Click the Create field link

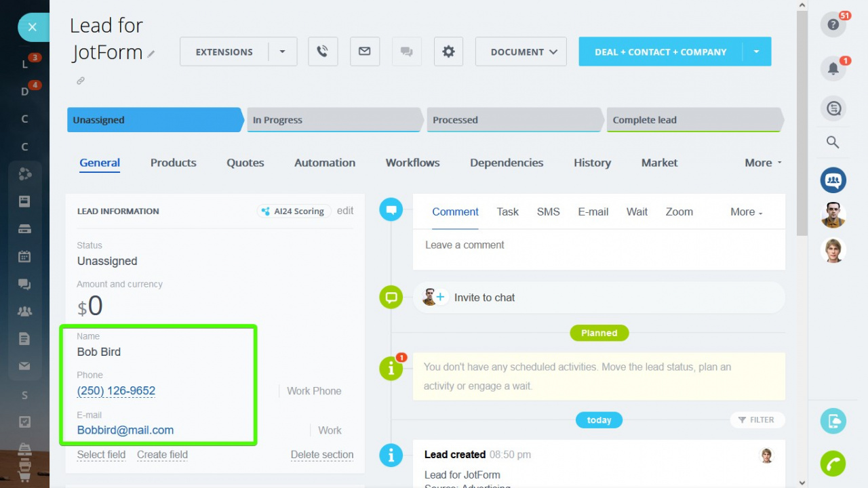162,455
